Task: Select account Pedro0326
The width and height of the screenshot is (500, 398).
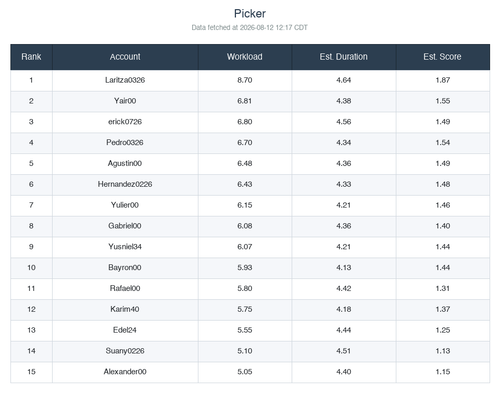Action: click(x=125, y=143)
